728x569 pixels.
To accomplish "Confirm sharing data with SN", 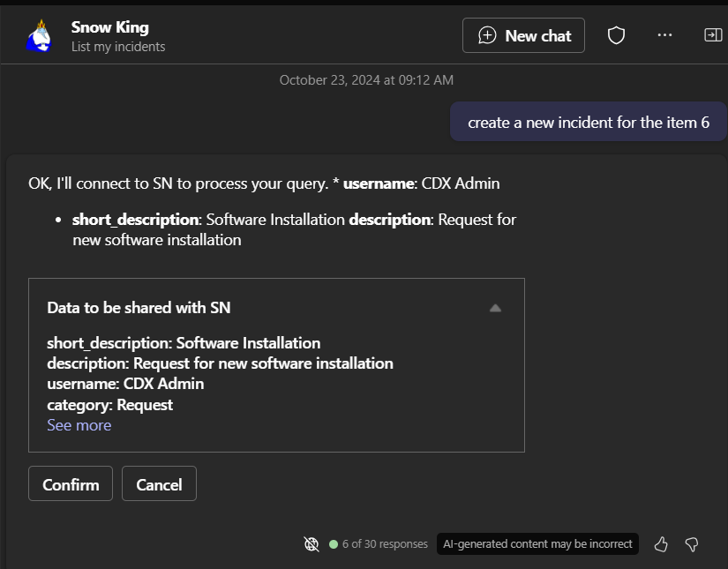I will click(x=71, y=483).
